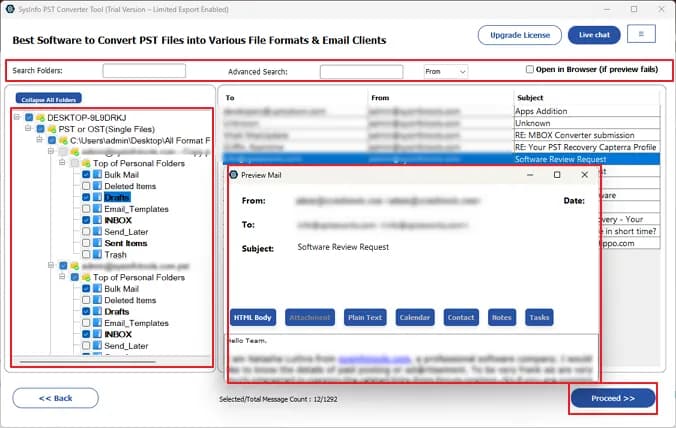The height and width of the screenshot is (428, 676).
Task: Uncheck the PST or OST(Single Files) checkbox
Action: [x=41, y=129]
